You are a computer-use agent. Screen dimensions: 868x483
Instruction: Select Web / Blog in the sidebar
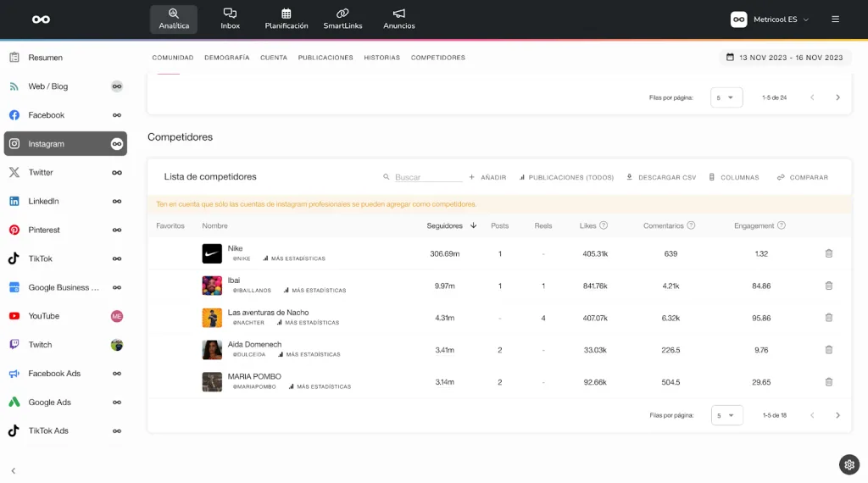(65, 86)
